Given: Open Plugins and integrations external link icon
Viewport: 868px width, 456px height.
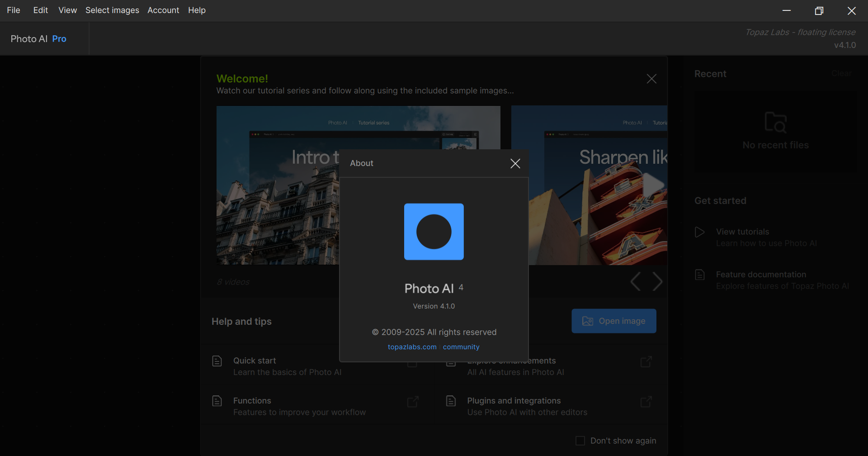Looking at the screenshot, I should pos(646,401).
